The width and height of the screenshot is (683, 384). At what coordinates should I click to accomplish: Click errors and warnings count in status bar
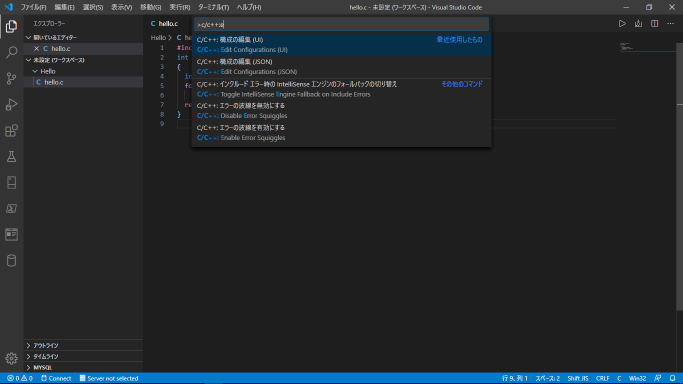click(x=20, y=378)
